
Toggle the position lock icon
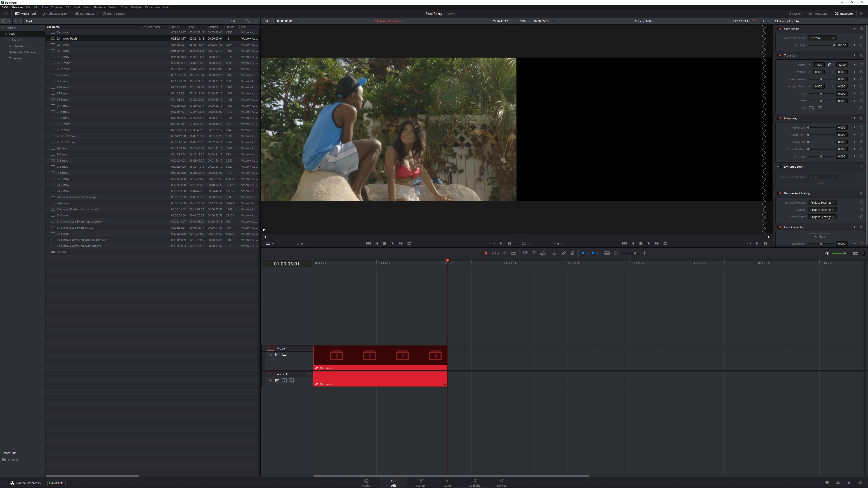tap(573, 253)
